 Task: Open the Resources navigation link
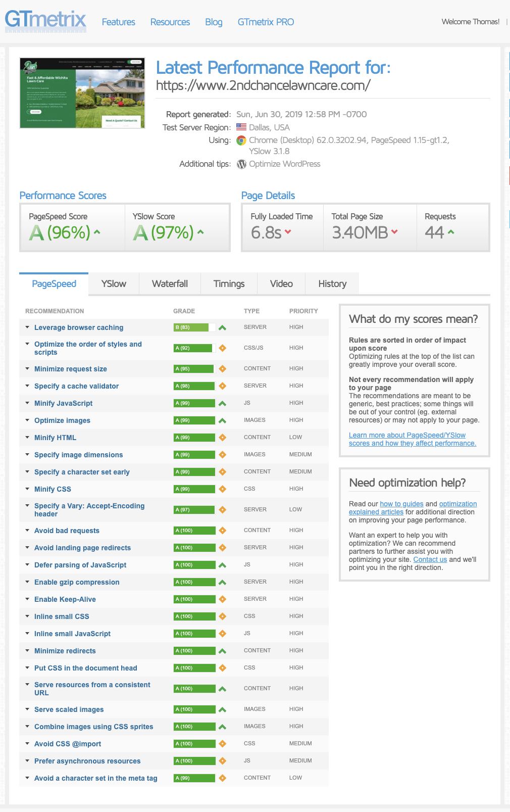click(170, 22)
